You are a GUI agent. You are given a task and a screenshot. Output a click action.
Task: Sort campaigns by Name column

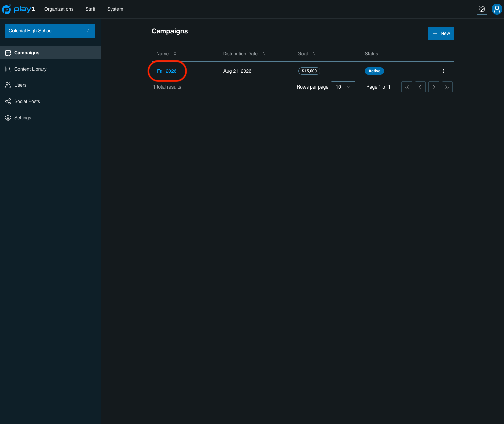click(x=166, y=54)
